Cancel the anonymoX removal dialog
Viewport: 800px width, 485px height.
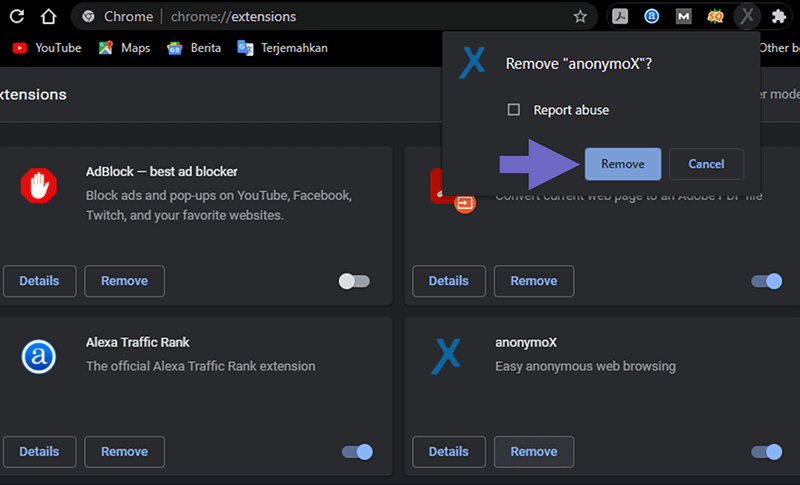pyautogui.click(x=706, y=164)
